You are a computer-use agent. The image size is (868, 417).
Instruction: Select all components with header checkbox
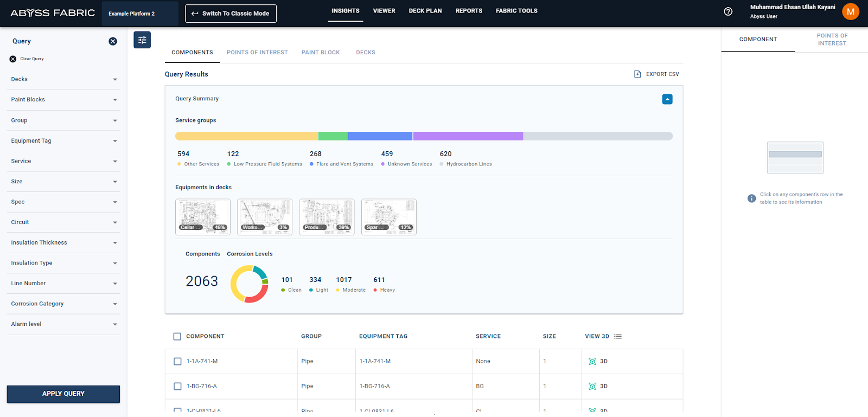177,337
